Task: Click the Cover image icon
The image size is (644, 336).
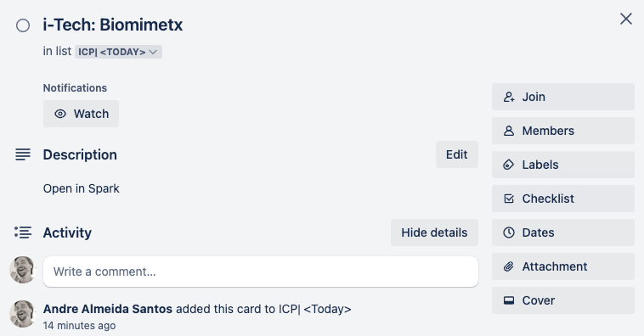Action: [508, 300]
